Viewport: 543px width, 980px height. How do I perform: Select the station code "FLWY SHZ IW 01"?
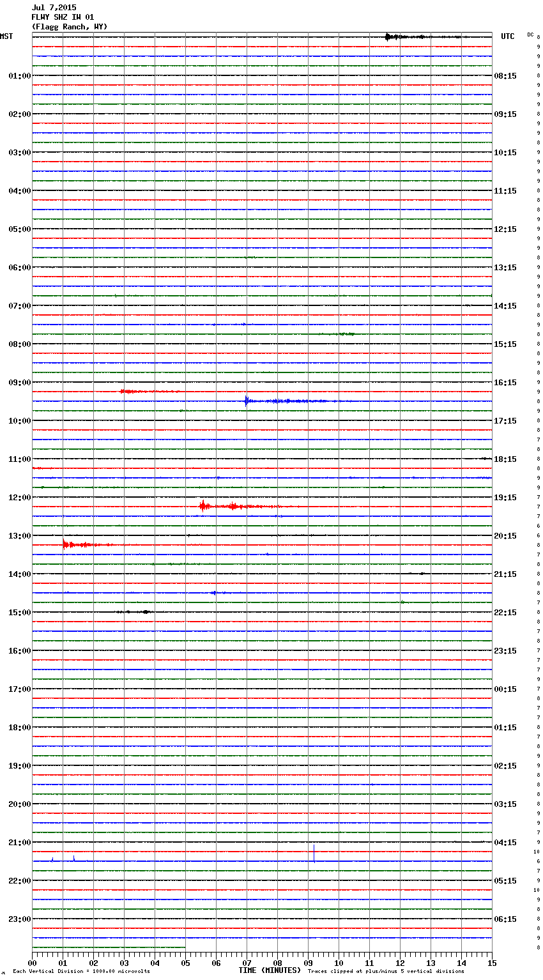tap(63, 17)
